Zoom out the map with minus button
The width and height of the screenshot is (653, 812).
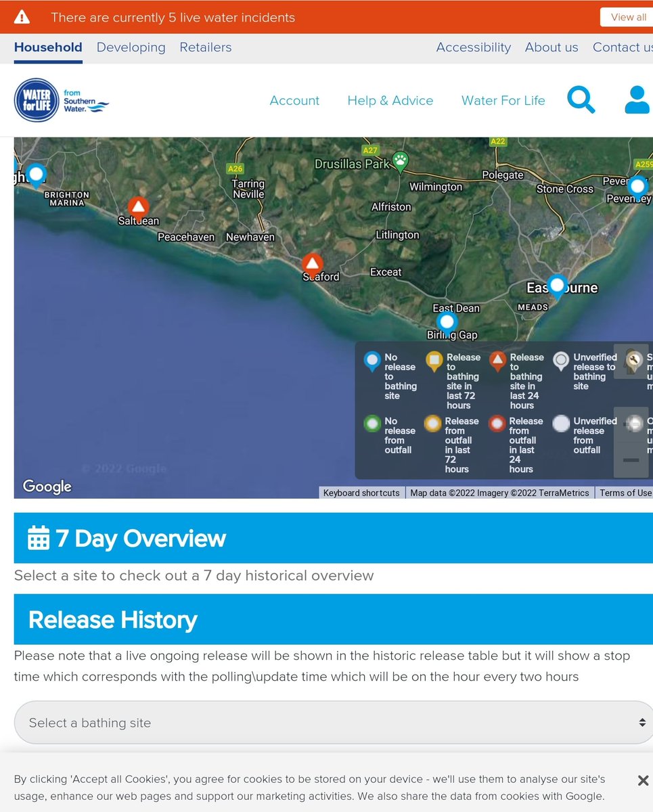(631, 460)
